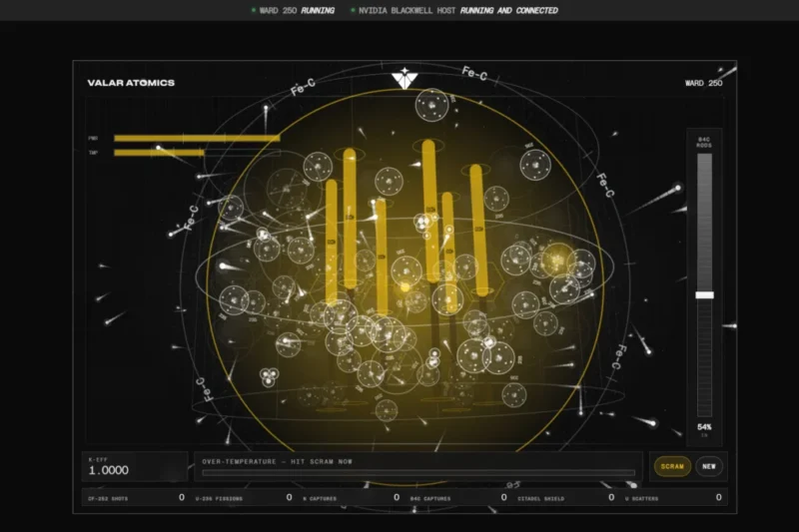
Task: Click the CITADEL SHIELD counter
Action: pos(566,497)
